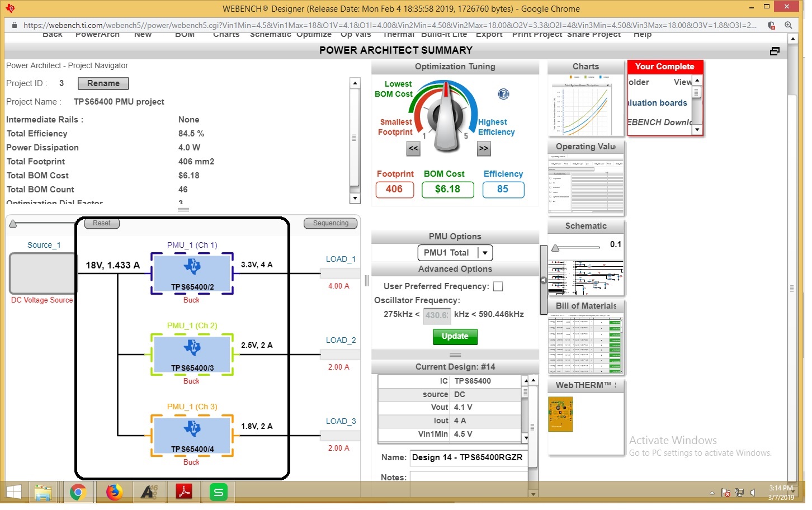Follow the LOAD_1 link

(341, 259)
